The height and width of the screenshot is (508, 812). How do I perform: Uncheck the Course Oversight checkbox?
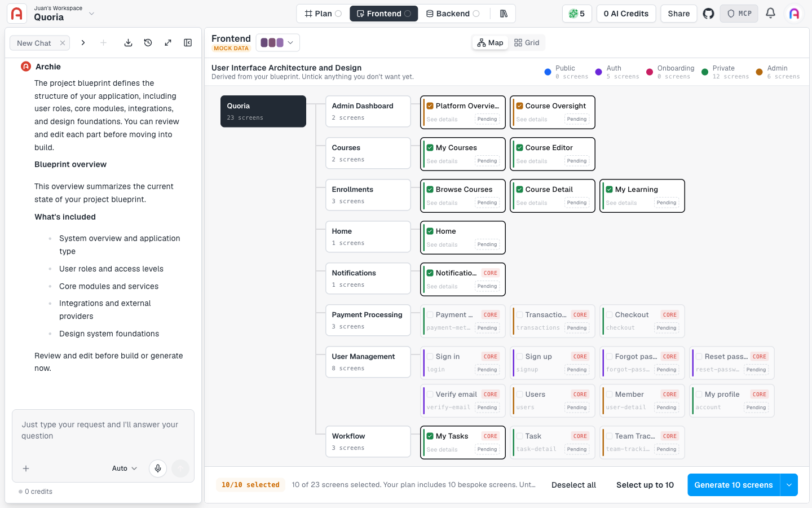520,106
